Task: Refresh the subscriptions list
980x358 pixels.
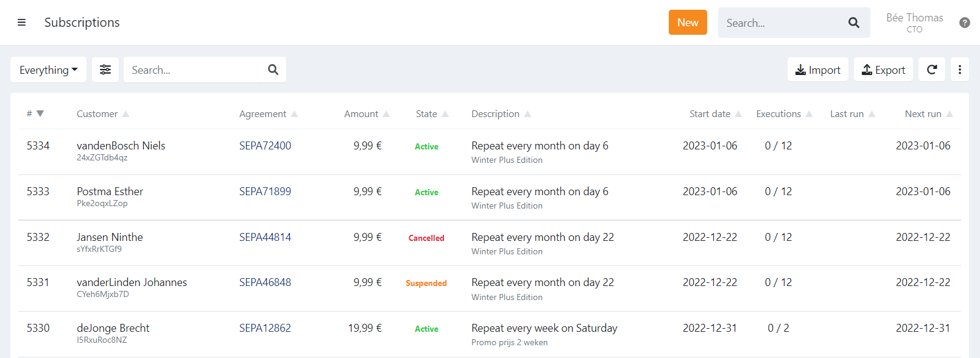Action: tap(931, 70)
